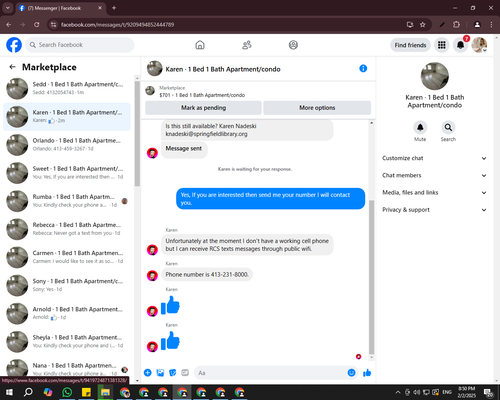
Task: Send a thumbs-up like from composer
Action: pos(367,373)
